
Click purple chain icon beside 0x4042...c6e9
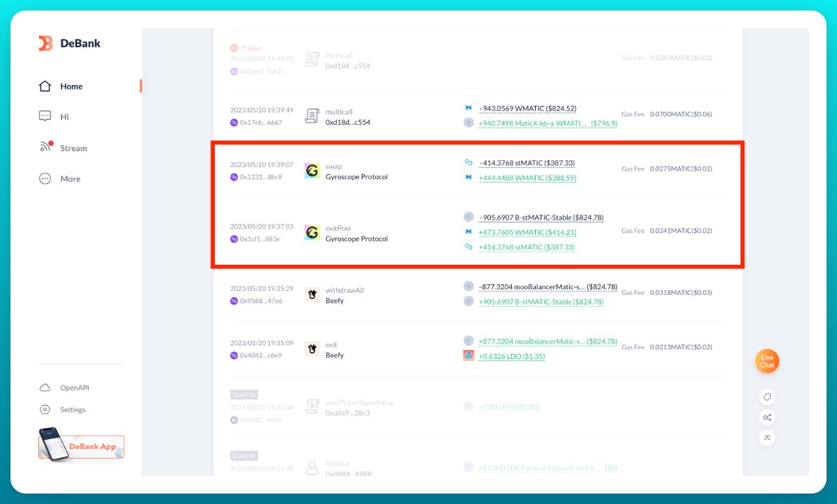tap(234, 356)
